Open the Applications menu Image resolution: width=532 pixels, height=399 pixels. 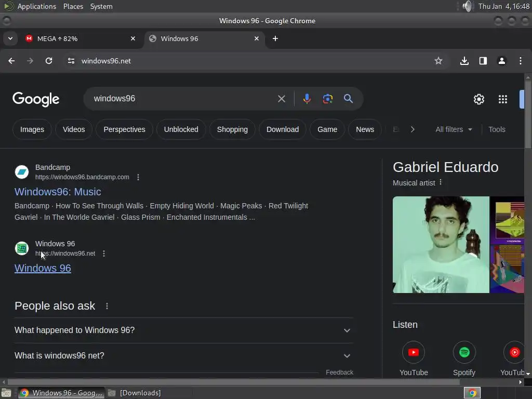(37, 6)
